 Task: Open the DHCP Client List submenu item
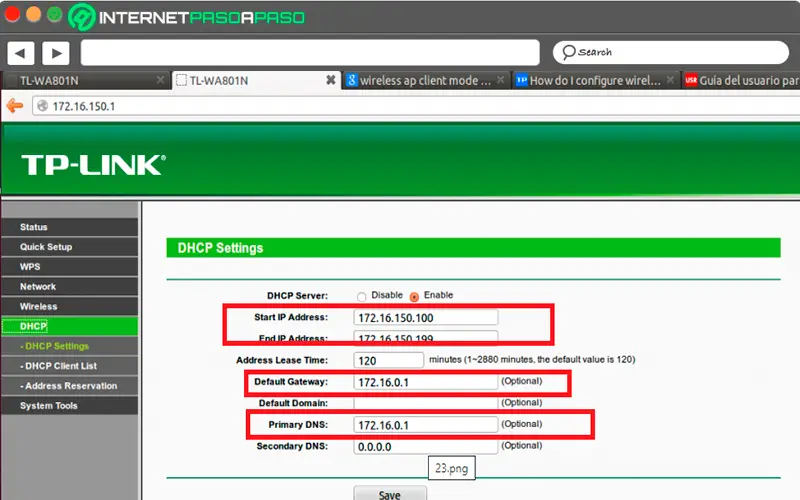tap(70, 366)
